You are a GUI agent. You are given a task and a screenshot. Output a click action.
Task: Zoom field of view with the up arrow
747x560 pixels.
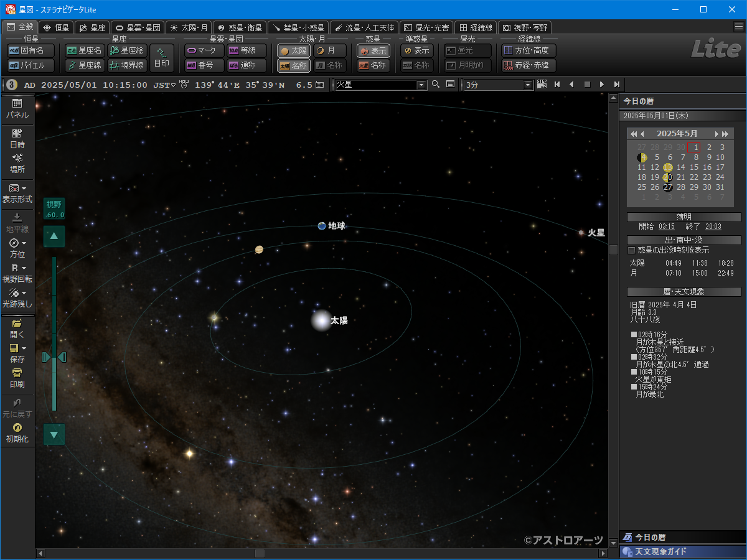point(54,236)
